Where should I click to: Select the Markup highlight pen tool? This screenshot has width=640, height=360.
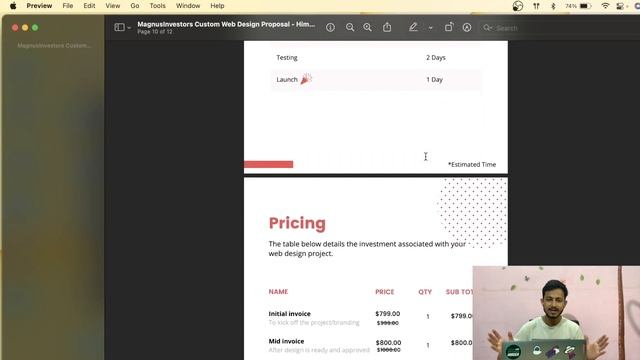coord(413,27)
